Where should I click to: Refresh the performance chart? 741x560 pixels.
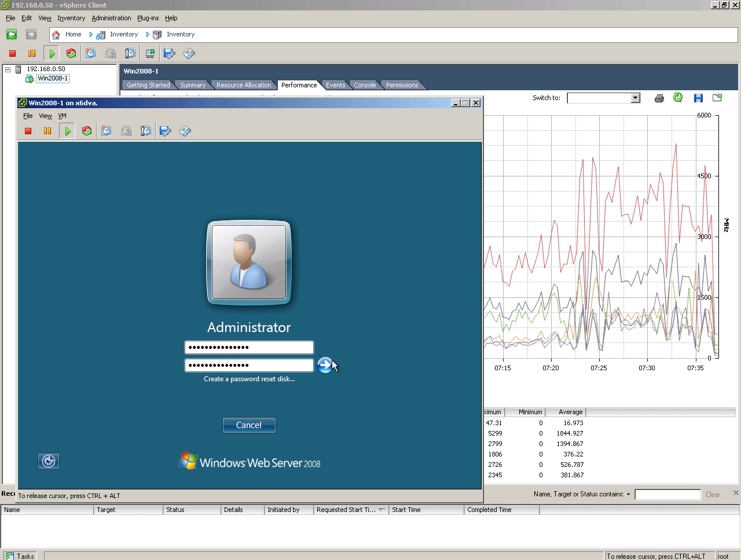[678, 98]
